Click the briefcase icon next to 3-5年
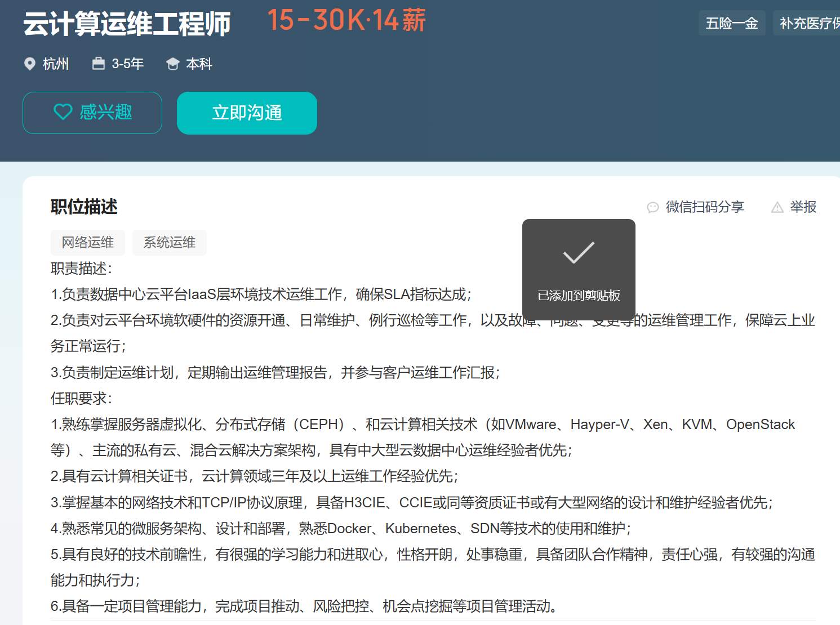Screen dimensions: 840x625 point(99,63)
